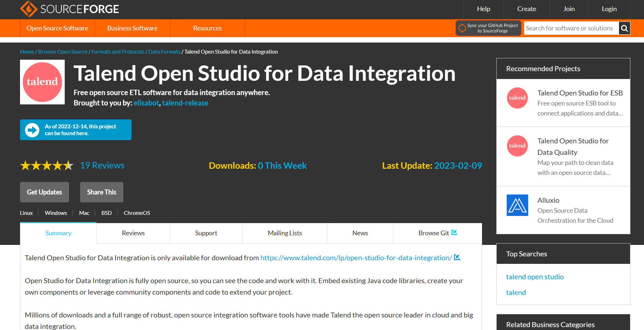This screenshot has width=644, height=330.
Task: Open the Help menu
Action: coord(483,9)
